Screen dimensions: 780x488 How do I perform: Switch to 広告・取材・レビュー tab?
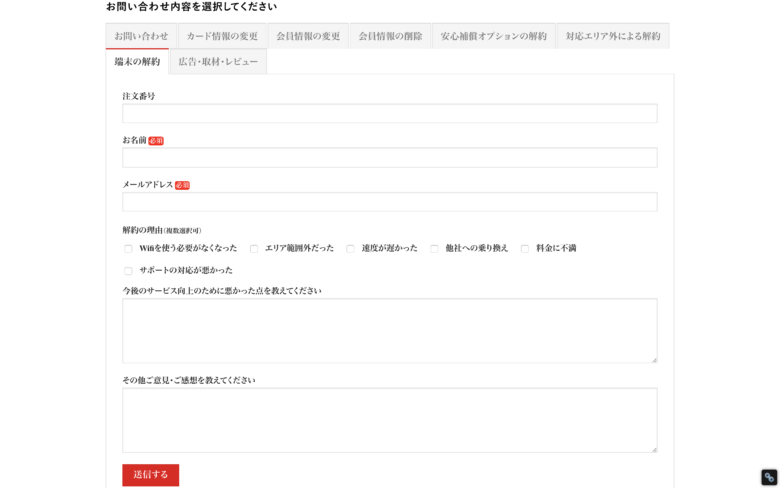[218, 61]
